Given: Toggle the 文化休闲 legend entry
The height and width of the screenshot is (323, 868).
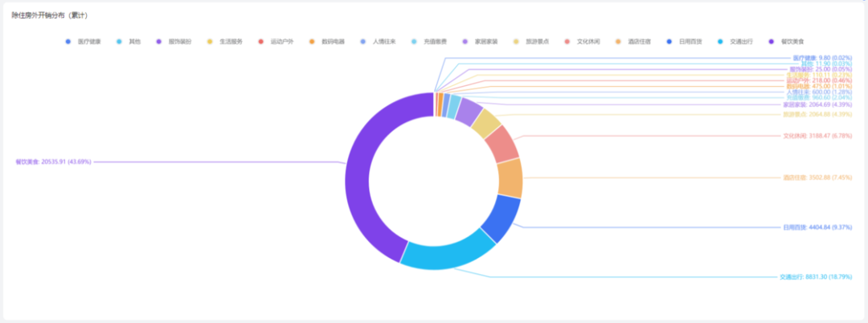Looking at the screenshot, I should pos(581,42).
